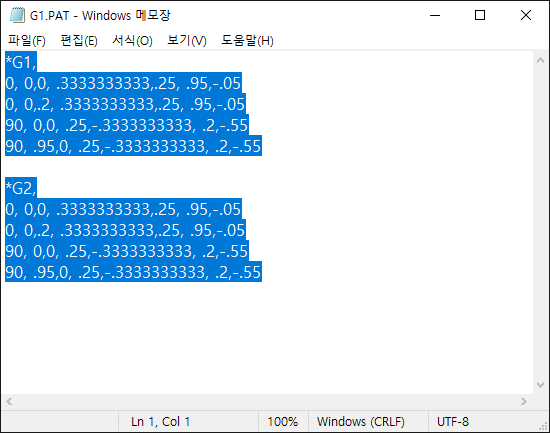This screenshot has width=550, height=433.
Task: Click '90, 0,0, .25' line under G2
Action: tap(127, 251)
